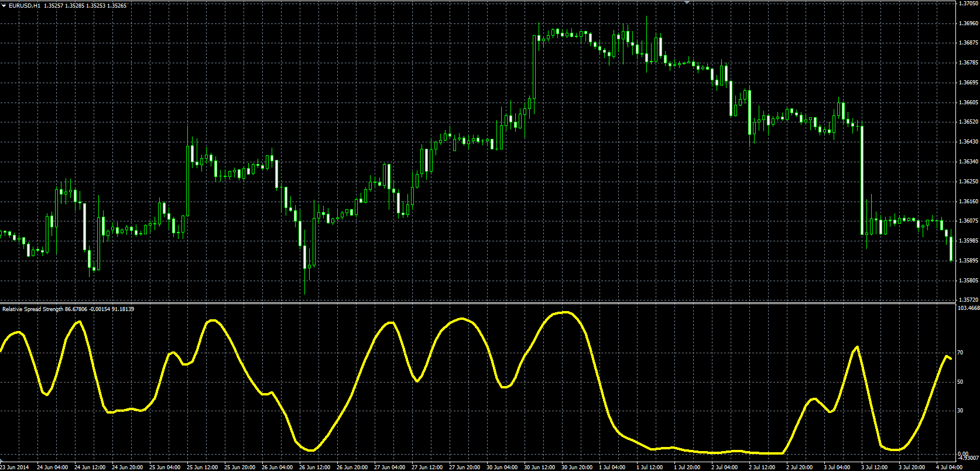Viewport: 980px width, 471px height.
Task: Click the 1.35895 price label
Action: (x=968, y=261)
